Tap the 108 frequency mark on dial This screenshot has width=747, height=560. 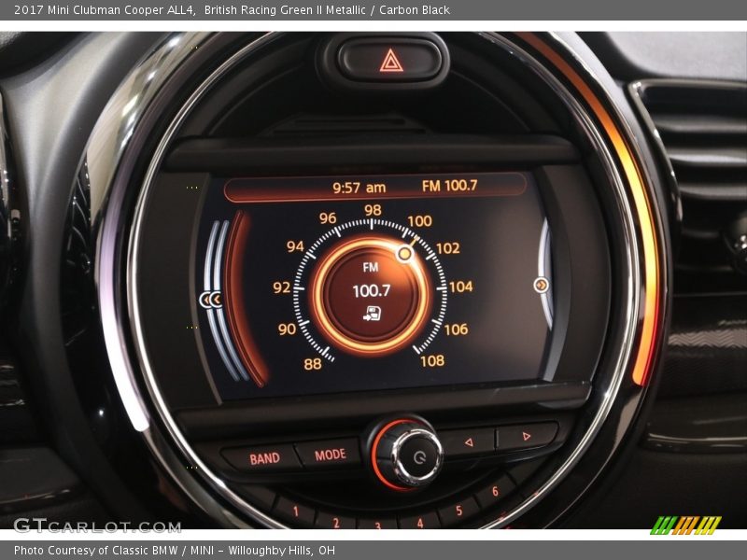tap(431, 360)
